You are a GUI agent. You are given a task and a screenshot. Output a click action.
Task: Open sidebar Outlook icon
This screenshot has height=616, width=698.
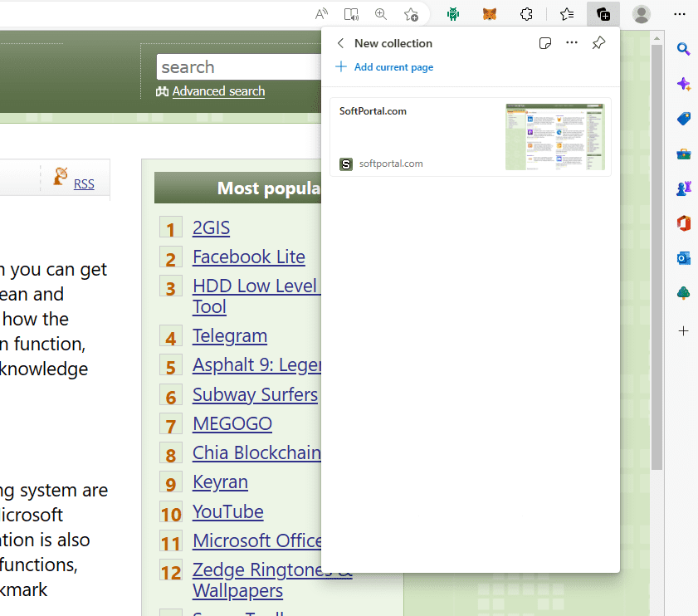pyautogui.click(x=684, y=258)
